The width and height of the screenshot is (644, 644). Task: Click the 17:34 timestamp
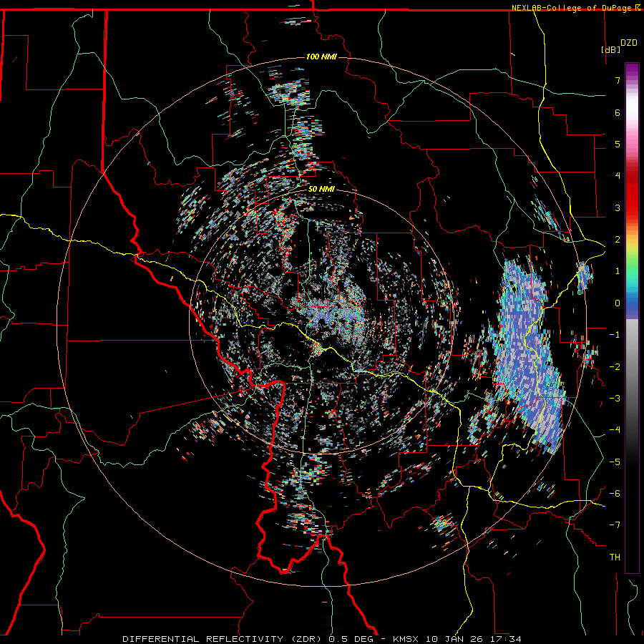coord(507,639)
